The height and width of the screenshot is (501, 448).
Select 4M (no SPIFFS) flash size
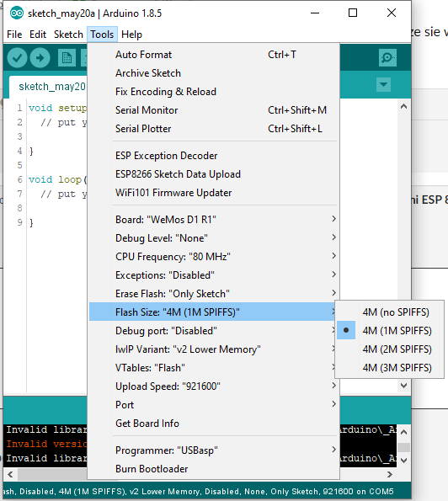(x=389, y=312)
